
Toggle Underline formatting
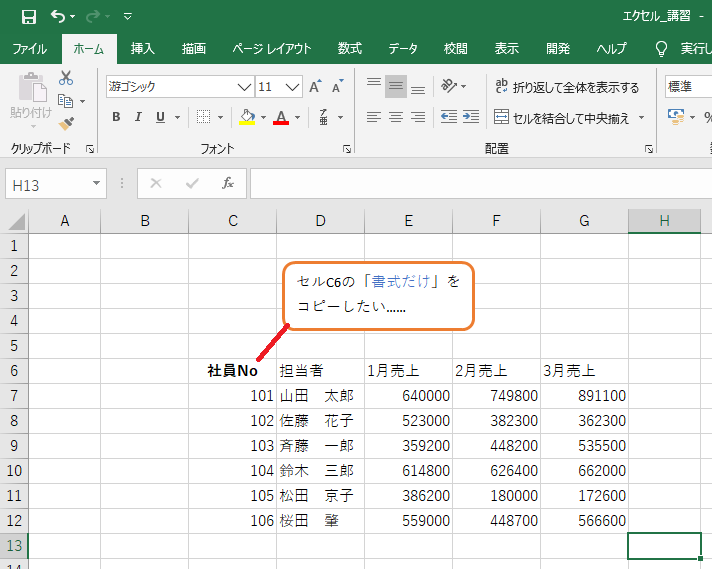point(160,117)
